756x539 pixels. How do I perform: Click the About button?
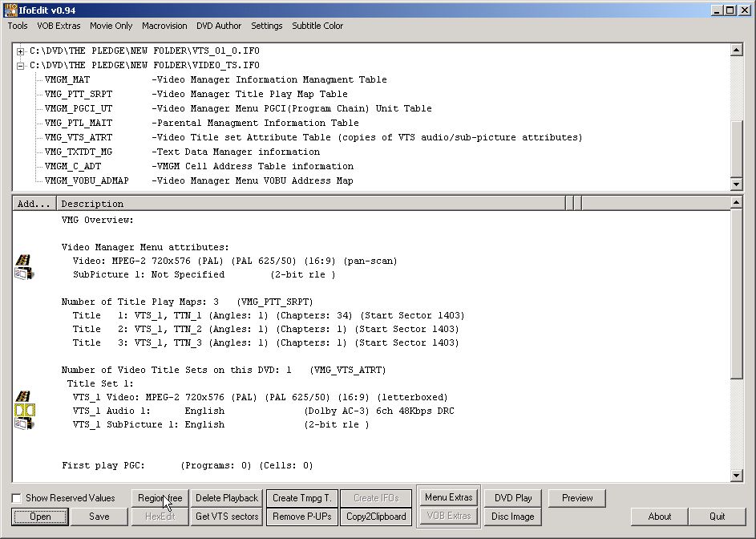pos(660,517)
